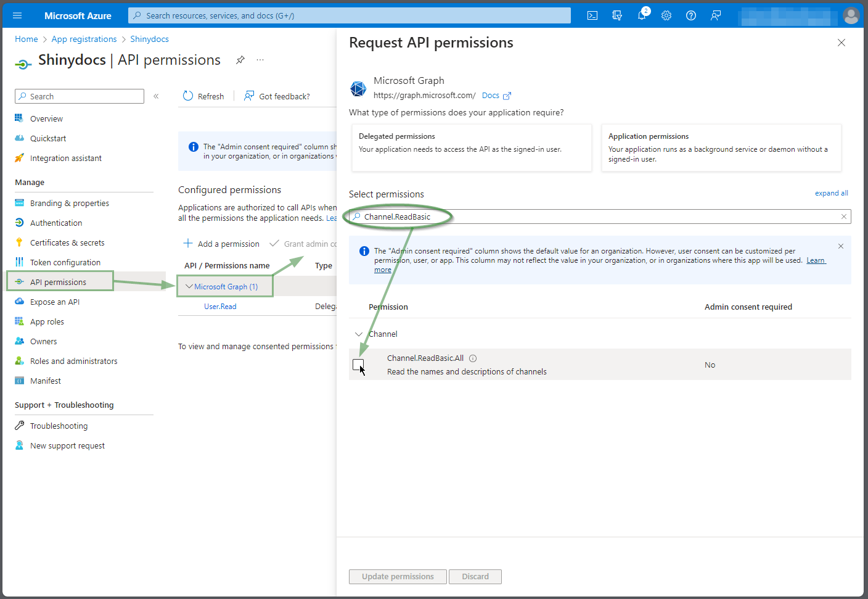Open the hamburger portal menu

(17, 15)
